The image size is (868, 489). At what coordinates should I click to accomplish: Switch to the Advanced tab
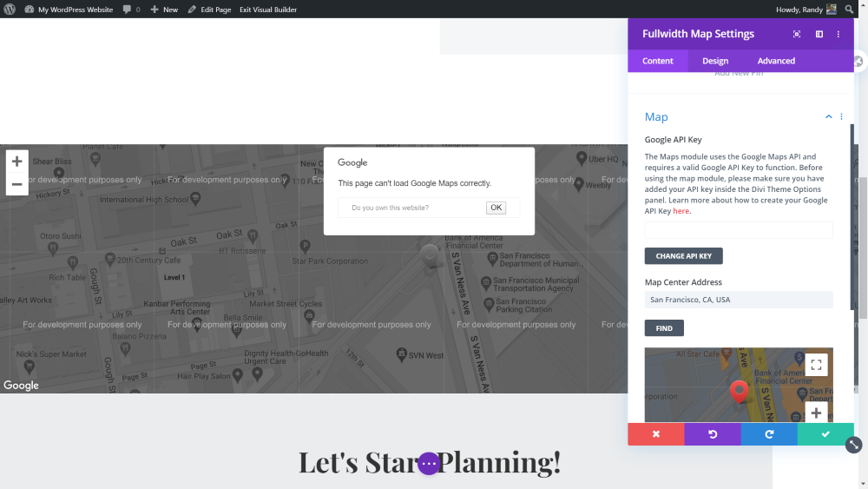tap(776, 61)
